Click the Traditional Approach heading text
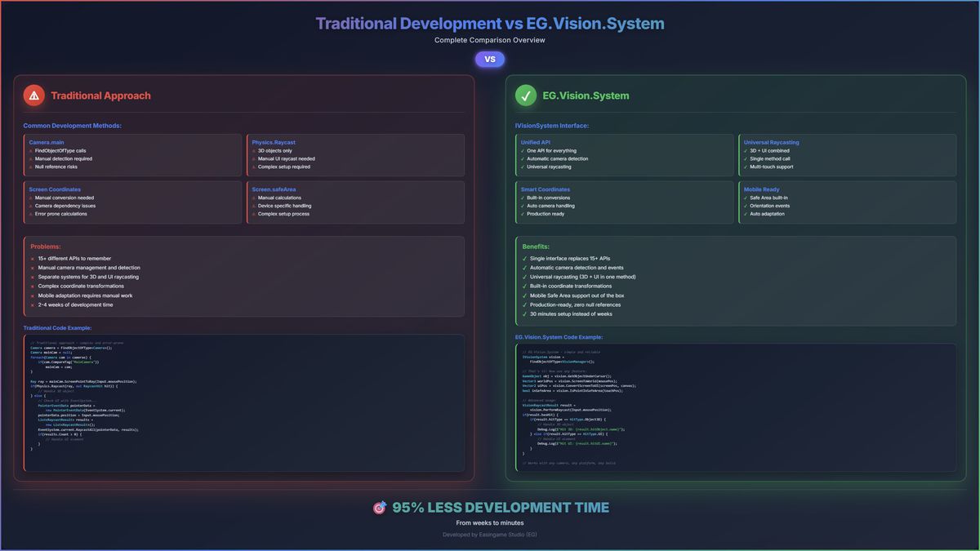This screenshot has width=980, height=551. point(100,96)
